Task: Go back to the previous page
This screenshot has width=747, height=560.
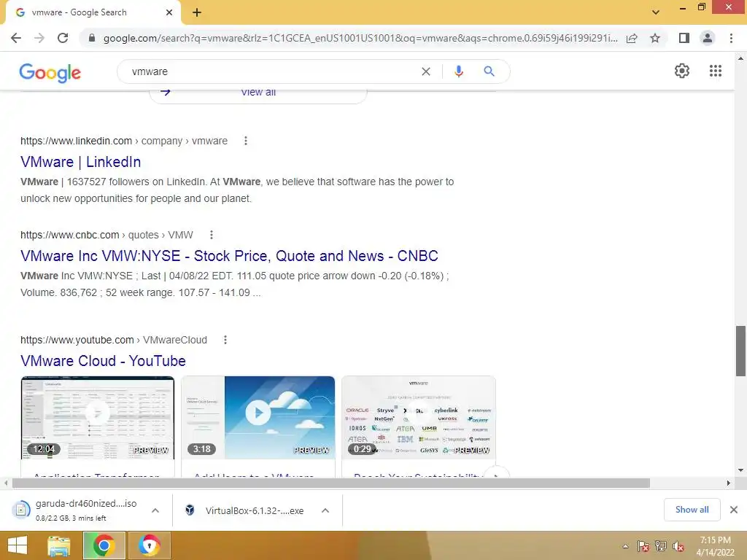Action: pyautogui.click(x=16, y=38)
